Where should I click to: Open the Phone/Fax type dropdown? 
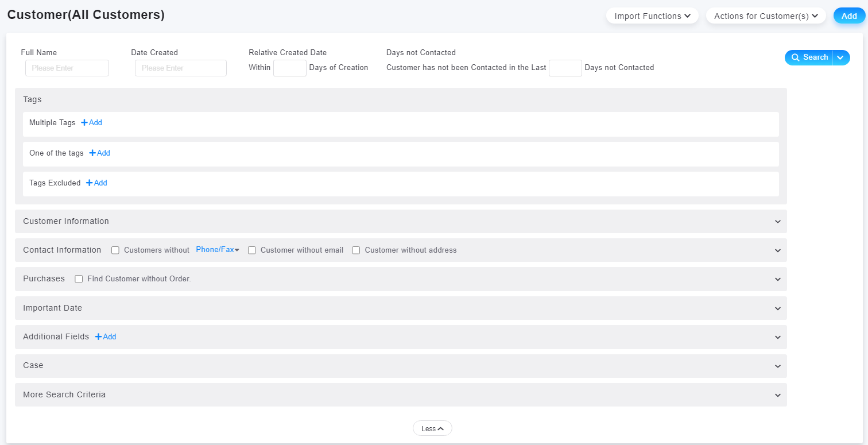click(x=218, y=250)
